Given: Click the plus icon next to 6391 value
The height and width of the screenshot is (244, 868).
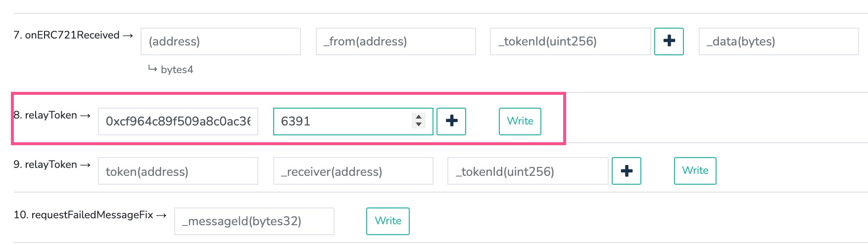Looking at the screenshot, I should tap(451, 122).
